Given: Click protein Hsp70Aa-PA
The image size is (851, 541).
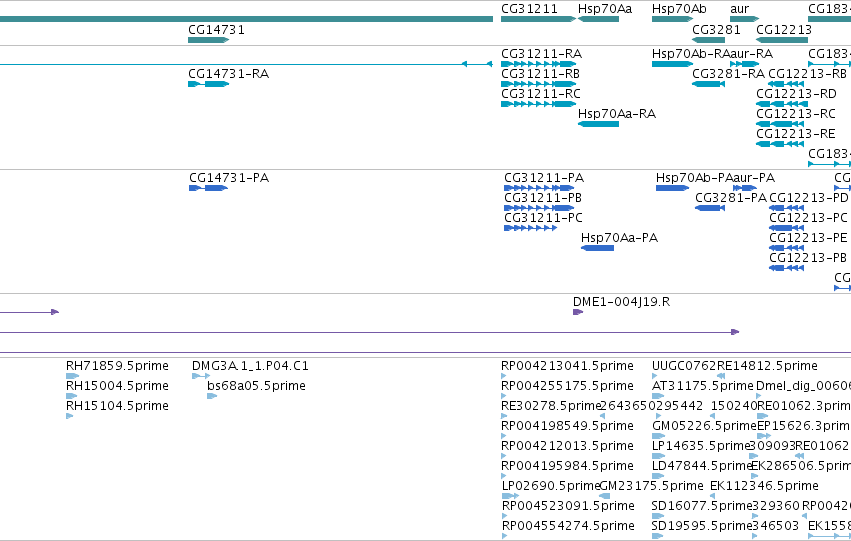Looking at the screenshot, I should [597, 249].
